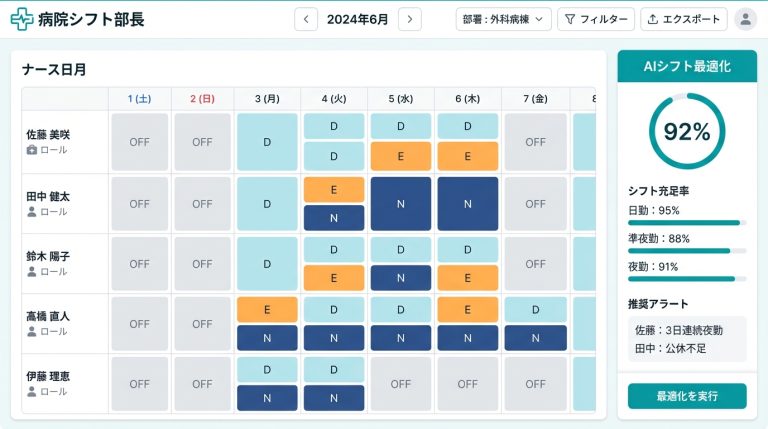This screenshot has height=429, width=768.
Task: Go to next month with right chevron
Action: (x=409, y=19)
